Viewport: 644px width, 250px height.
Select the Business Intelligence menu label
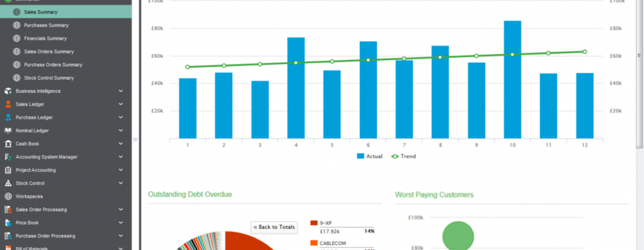[x=38, y=91]
